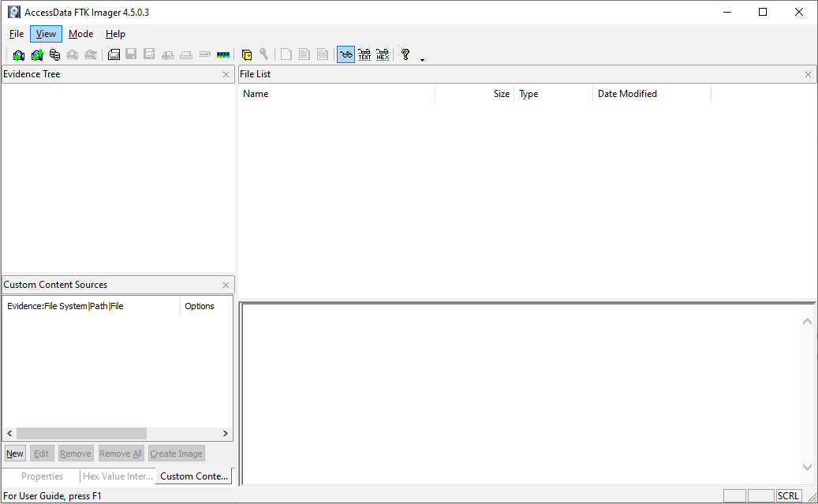
Task: Click the Capture Memory RAM chip icon
Action: [x=223, y=54]
